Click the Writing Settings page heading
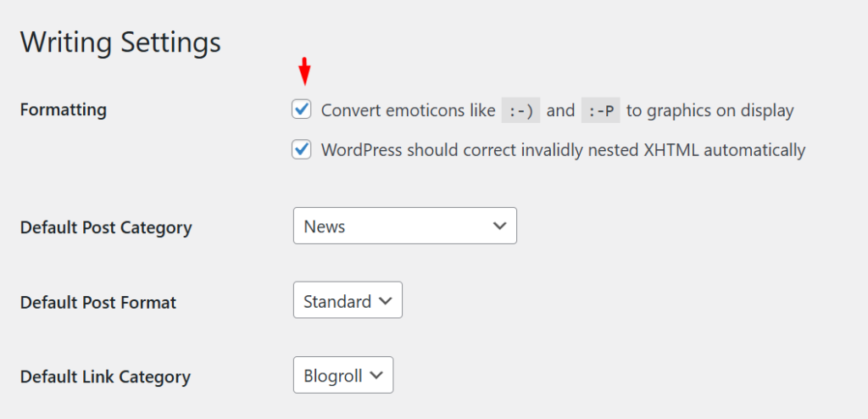The width and height of the screenshot is (868, 419). coord(120,42)
